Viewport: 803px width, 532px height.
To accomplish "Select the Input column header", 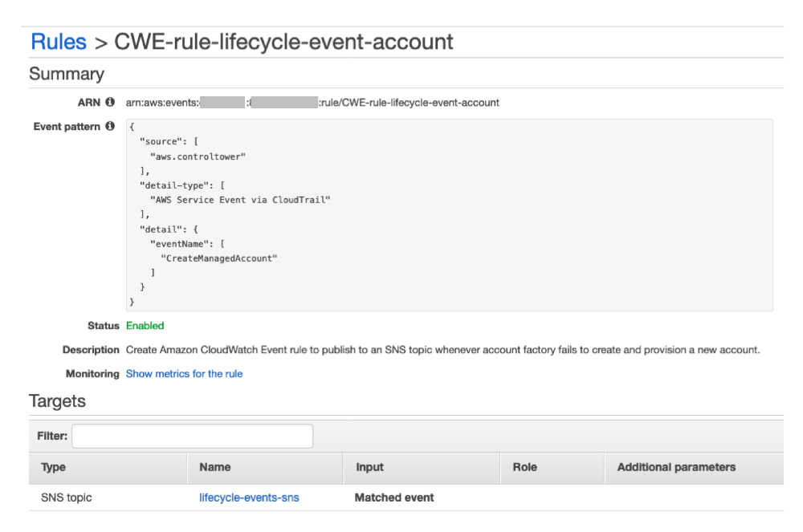I will click(x=369, y=467).
